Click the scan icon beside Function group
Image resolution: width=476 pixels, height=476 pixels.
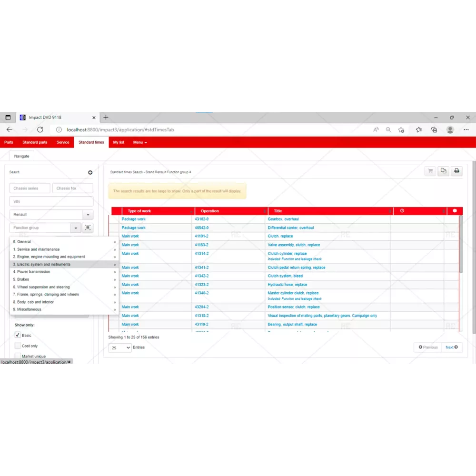point(88,228)
